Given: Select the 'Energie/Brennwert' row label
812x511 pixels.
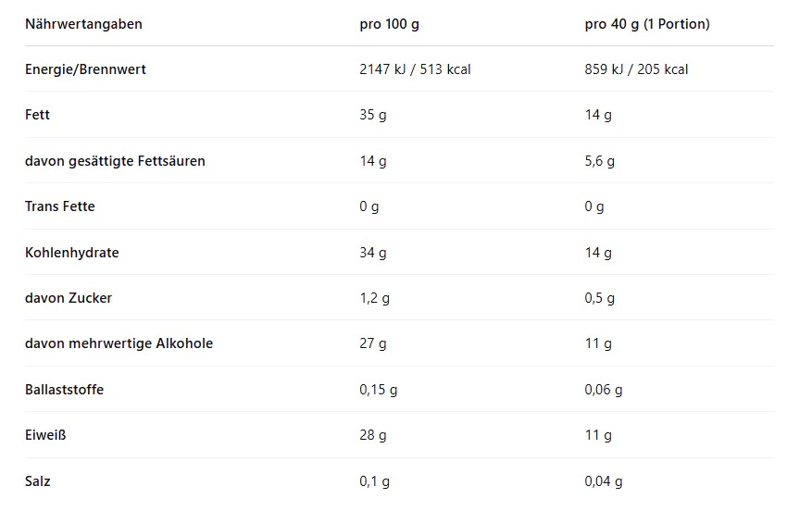Looking at the screenshot, I should point(85,69).
